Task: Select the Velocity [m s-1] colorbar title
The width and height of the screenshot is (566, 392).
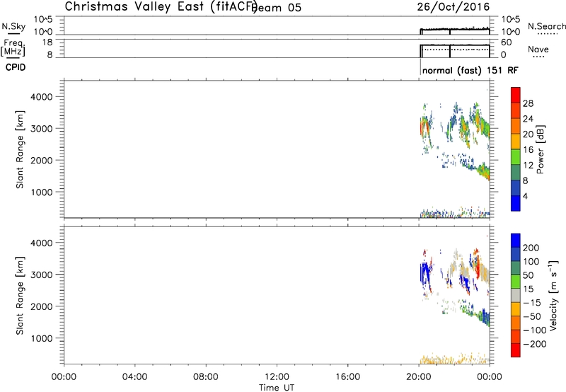Action: tap(553, 295)
